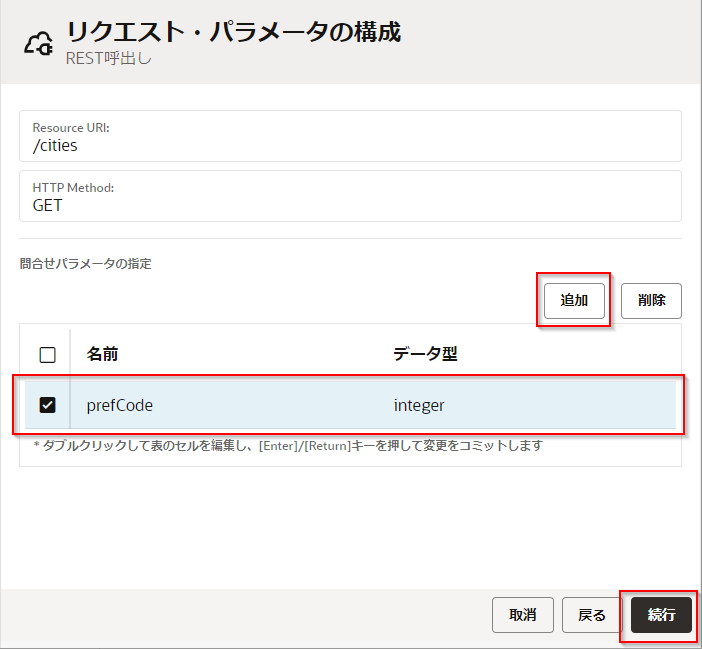Click the 問合せパラメータの指定 section label
Screen dimensions: 702x649
coord(85,264)
